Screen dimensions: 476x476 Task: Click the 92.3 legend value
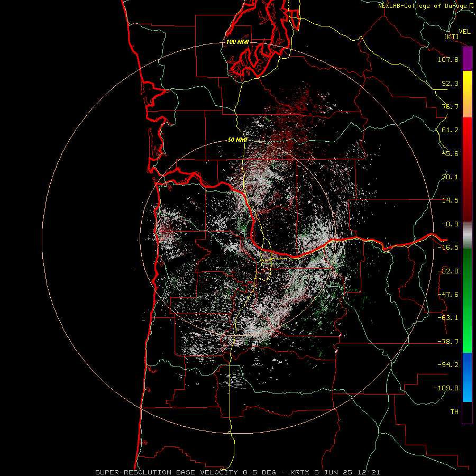450,83
